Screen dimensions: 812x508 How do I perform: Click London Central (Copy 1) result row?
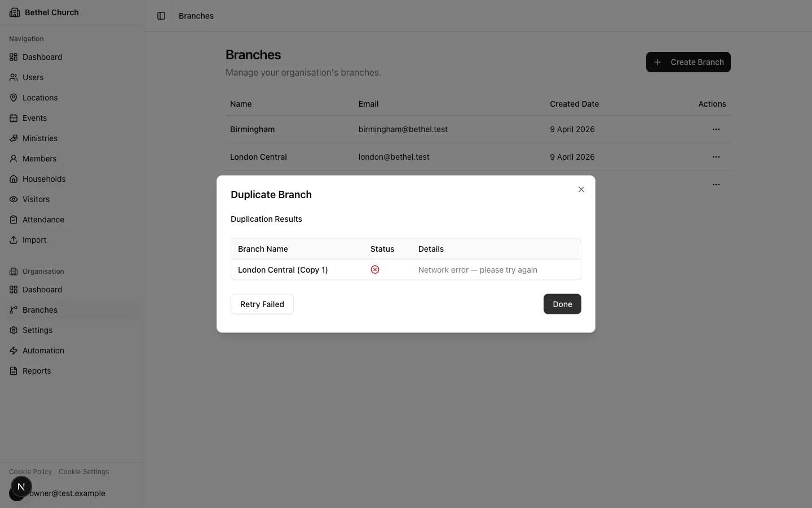click(x=406, y=270)
